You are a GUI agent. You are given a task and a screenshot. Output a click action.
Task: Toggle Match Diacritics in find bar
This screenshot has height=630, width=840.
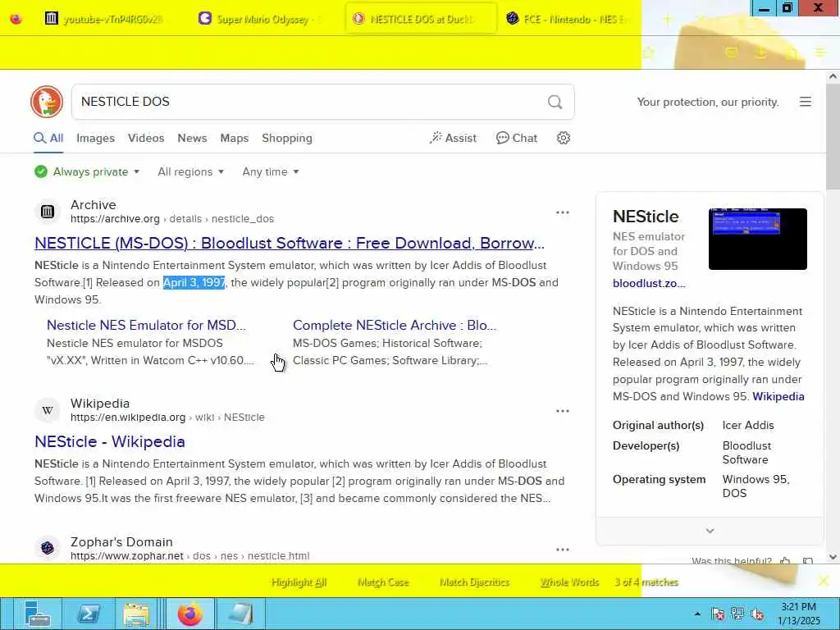tap(474, 582)
